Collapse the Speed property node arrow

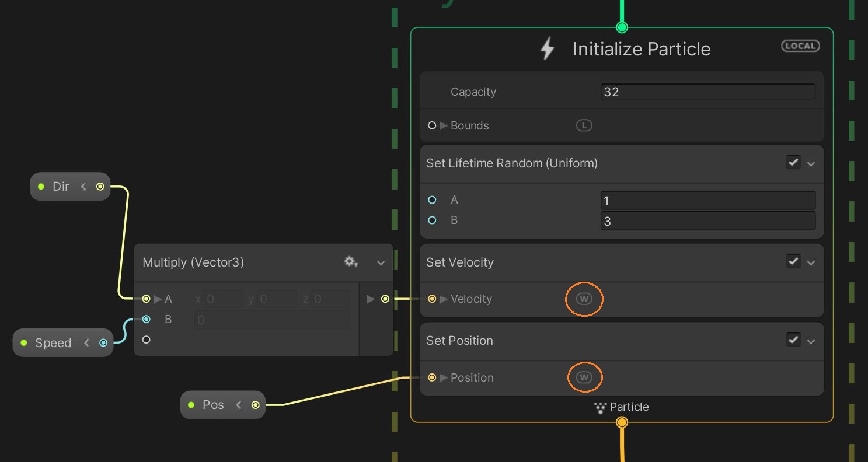click(x=87, y=342)
